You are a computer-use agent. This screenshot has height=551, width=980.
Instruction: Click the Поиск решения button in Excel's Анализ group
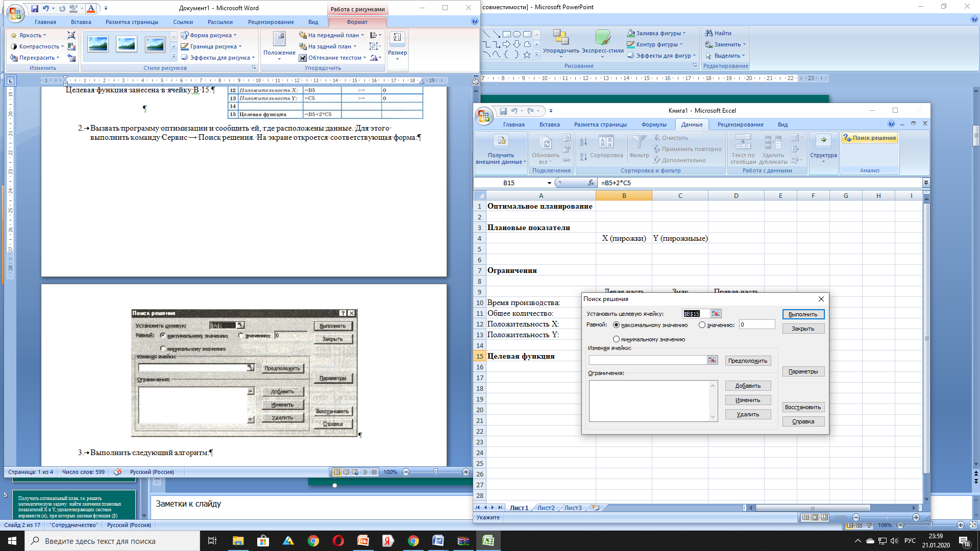click(x=869, y=138)
